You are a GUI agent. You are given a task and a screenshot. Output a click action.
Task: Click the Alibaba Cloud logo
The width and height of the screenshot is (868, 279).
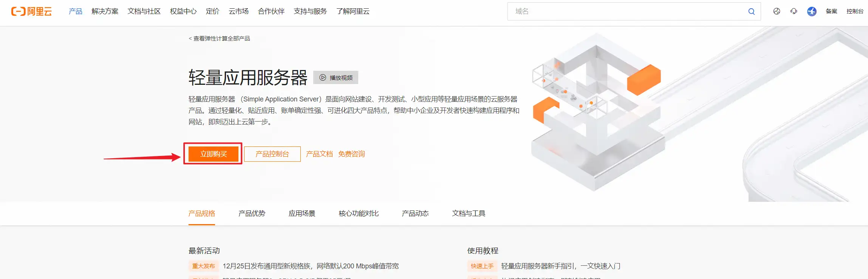pyautogui.click(x=31, y=11)
